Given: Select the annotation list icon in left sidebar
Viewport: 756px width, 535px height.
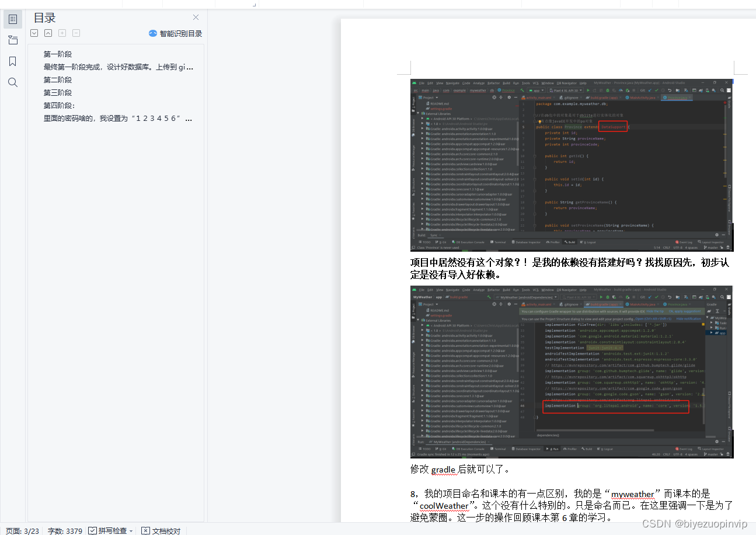Looking at the screenshot, I should pyautogui.click(x=12, y=40).
